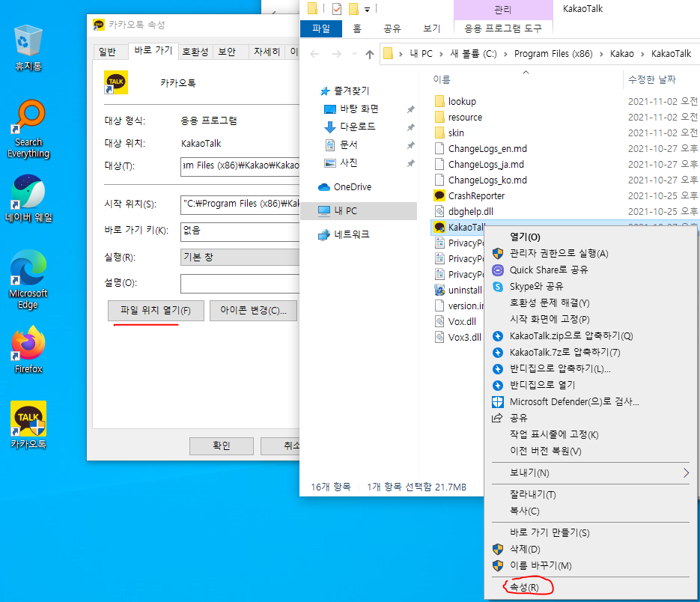700x602 pixels.
Task: Select the CrashReporter application
Action: [x=469, y=195]
